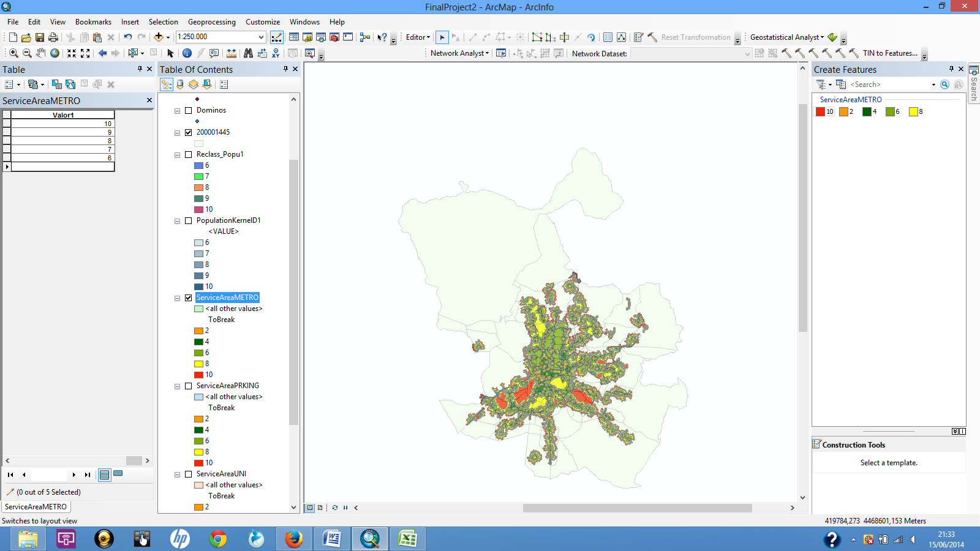Open the Editor Toolbar icon
980x551 pixels.
coord(277,37)
